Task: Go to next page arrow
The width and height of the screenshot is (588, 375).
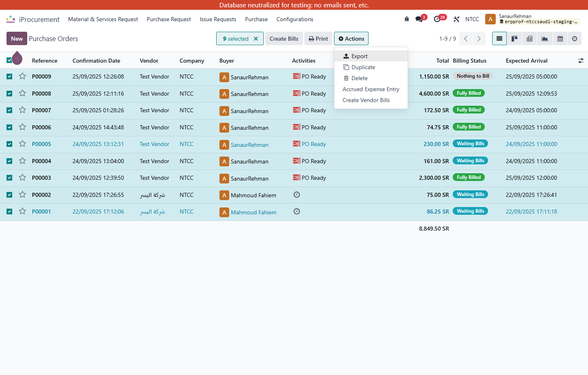Action: (x=479, y=39)
